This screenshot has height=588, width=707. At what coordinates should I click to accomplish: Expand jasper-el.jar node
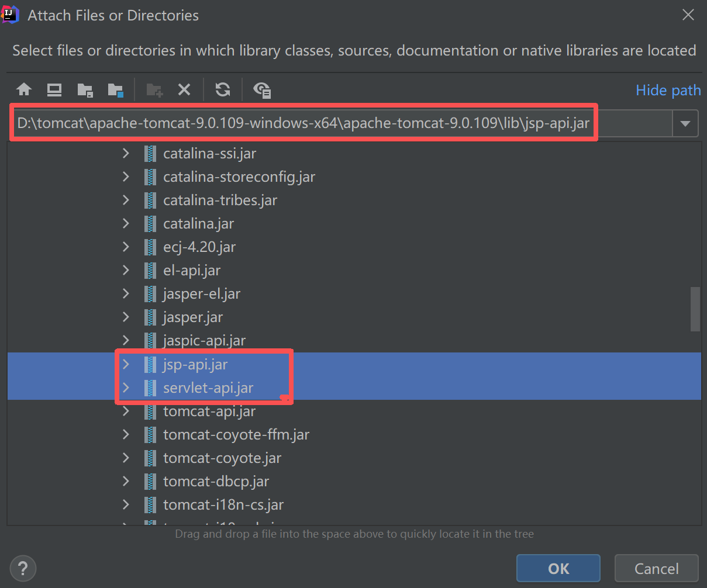[x=126, y=293]
